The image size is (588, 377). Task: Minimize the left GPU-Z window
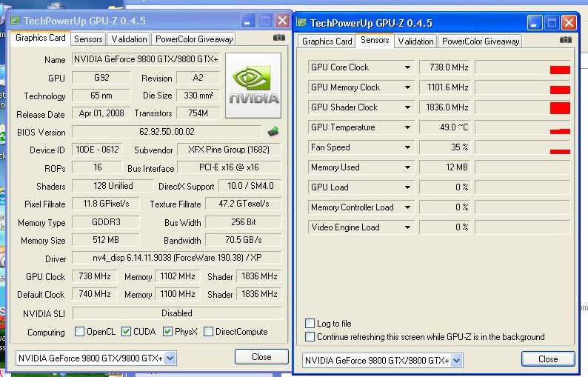(x=248, y=21)
